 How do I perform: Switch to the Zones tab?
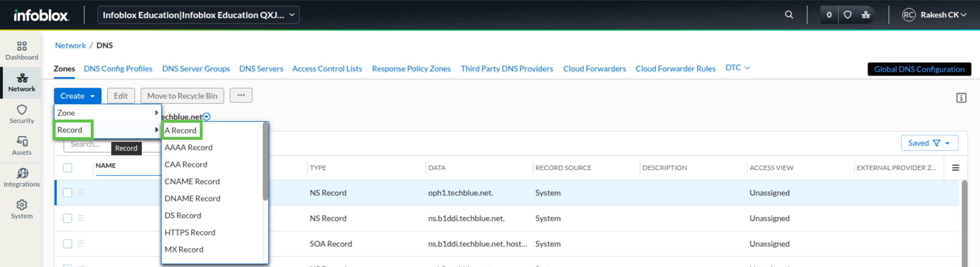[x=64, y=69]
